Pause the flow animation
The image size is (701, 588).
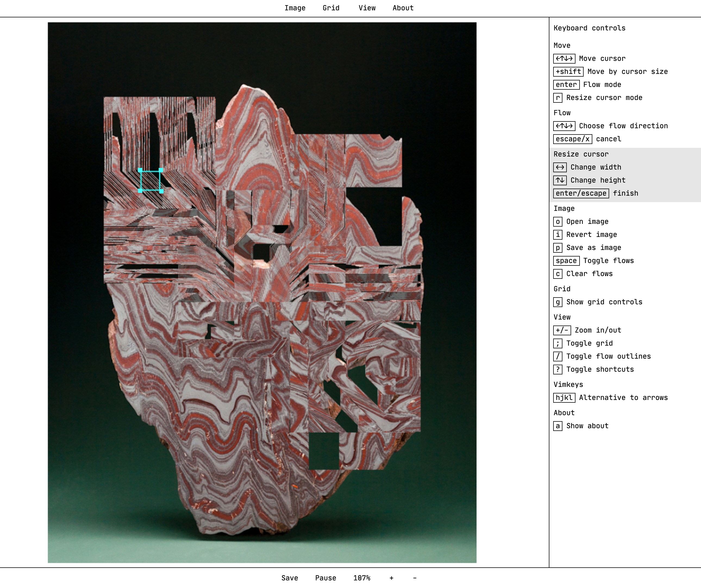pos(326,578)
